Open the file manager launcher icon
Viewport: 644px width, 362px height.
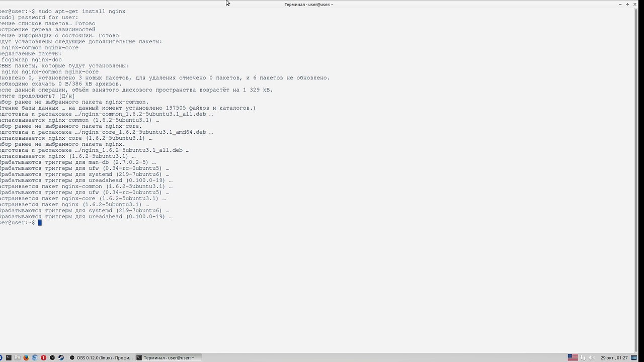pyautogui.click(x=18, y=358)
